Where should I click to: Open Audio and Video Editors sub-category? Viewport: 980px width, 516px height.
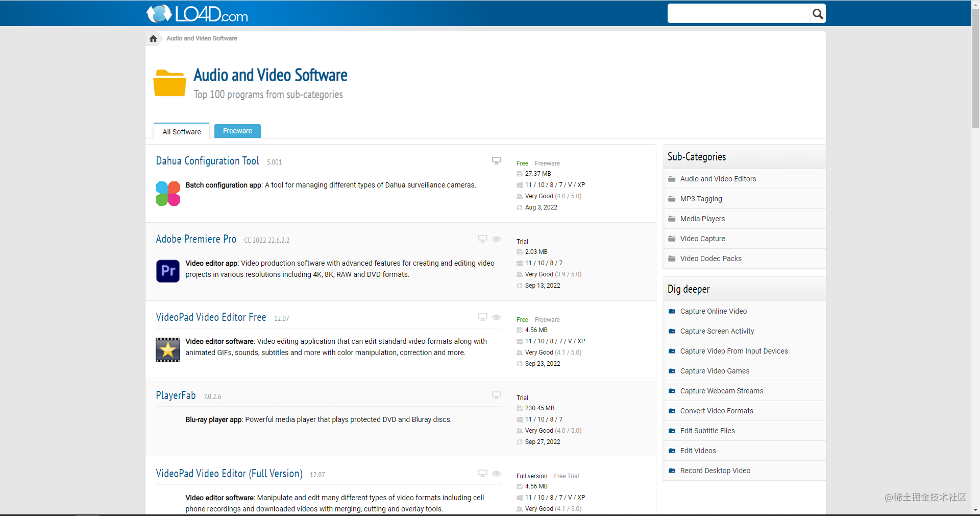pyautogui.click(x=718, y=179)
